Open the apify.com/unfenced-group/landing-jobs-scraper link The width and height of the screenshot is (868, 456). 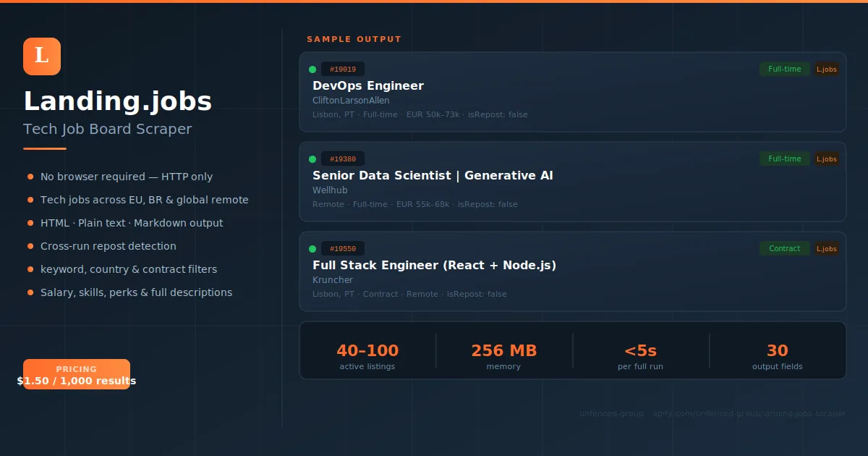tap(749, 413)
